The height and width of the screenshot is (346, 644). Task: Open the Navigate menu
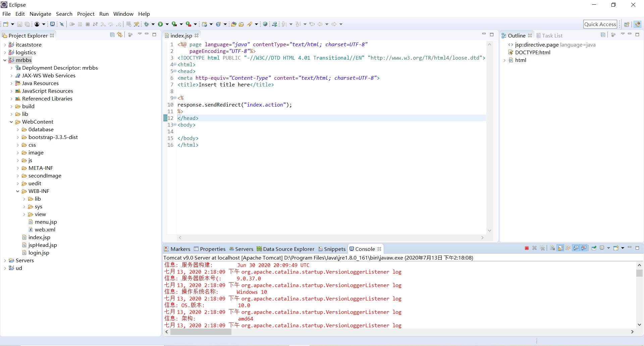pos(40,14)
